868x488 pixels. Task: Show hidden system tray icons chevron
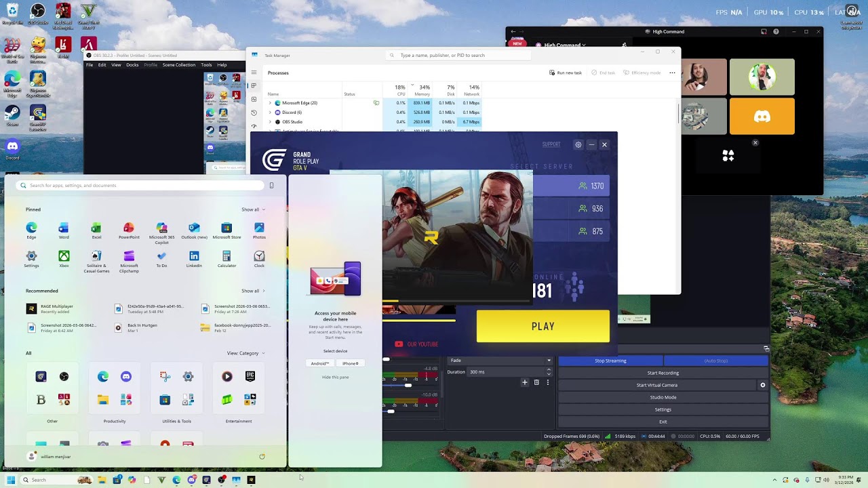tap(774, 480)
